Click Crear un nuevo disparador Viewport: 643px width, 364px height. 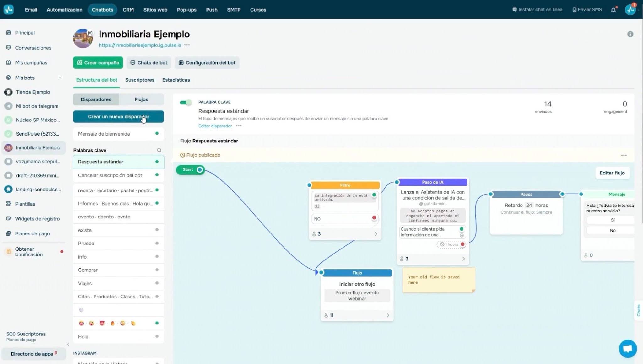pyautogui.click(x=118, y=117)
